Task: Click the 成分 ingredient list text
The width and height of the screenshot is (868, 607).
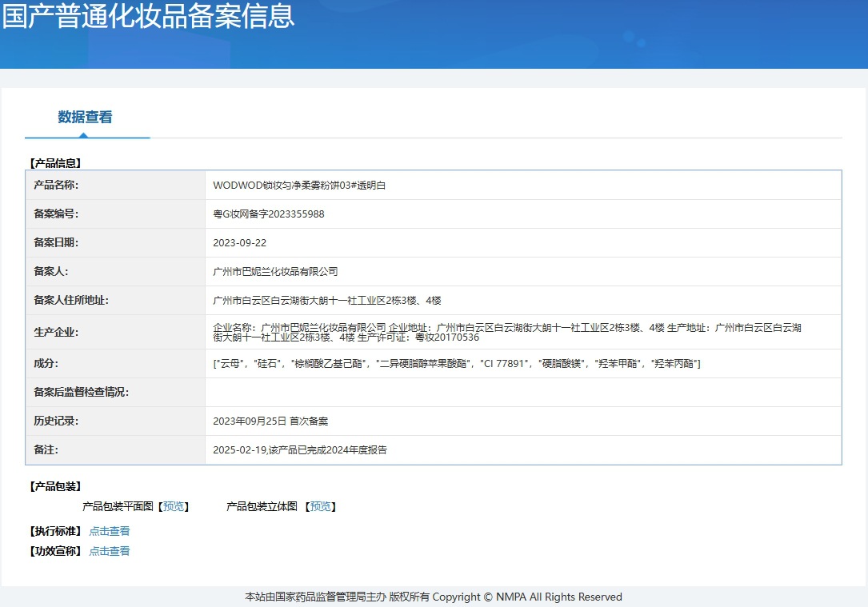Action: (457, 364)
